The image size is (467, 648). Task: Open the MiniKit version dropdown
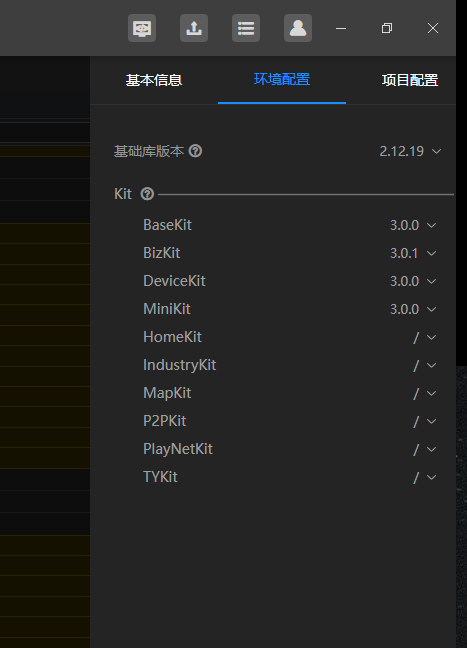click(413, 309)
